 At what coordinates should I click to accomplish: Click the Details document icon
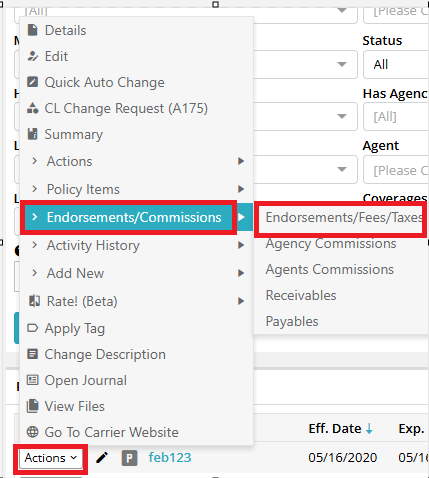(x=32, y=30)
